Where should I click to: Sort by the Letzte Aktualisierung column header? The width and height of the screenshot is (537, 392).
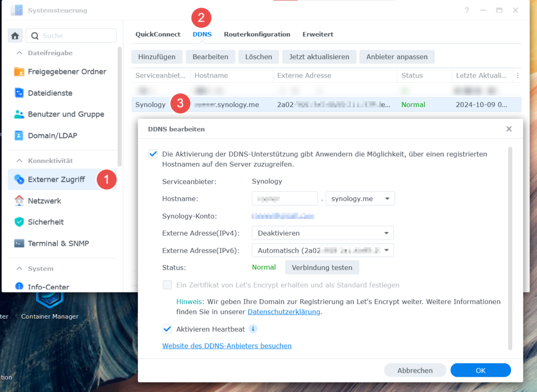point(482,75)
